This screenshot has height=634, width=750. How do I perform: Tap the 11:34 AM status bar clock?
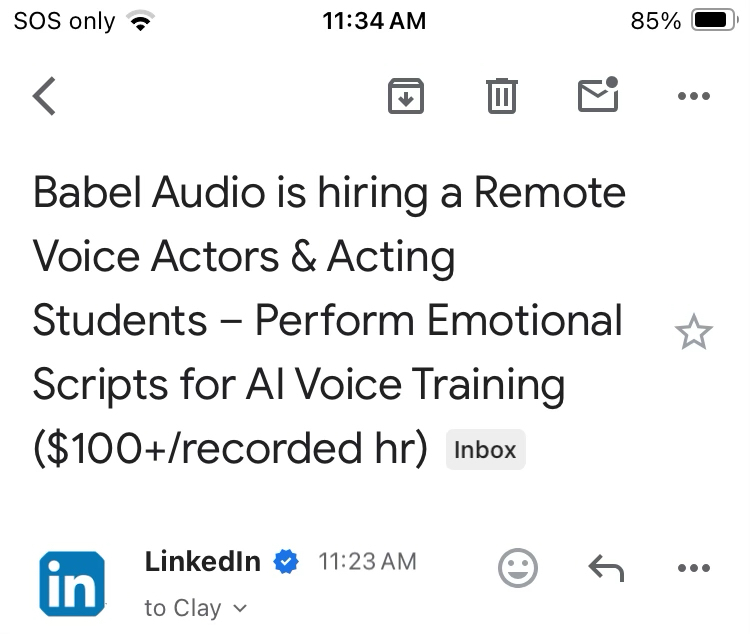click(x=375, y=21)
